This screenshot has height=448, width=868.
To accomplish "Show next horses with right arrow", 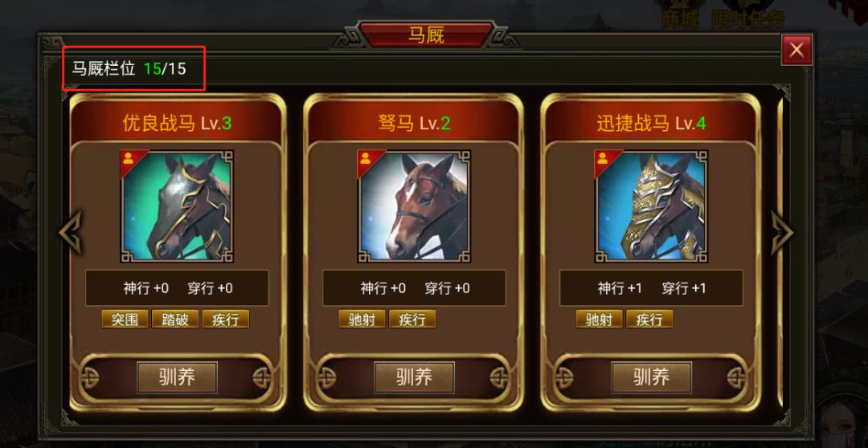I will (782, 232).
